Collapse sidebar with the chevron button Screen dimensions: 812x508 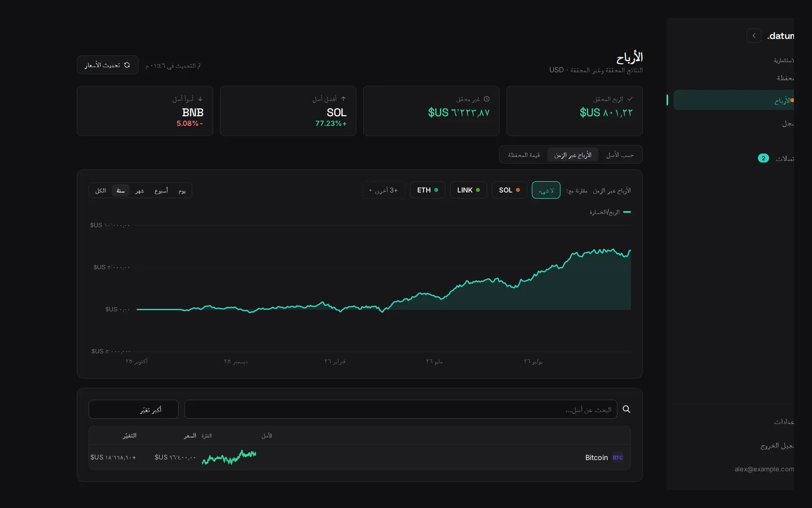[x=754, y=36]
